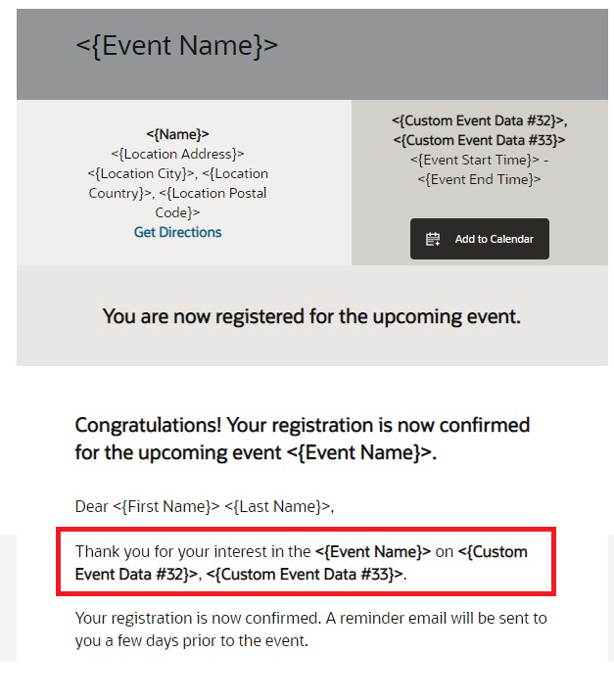Click the Congratulations confirmation heading
Screen dimensions: 614x700
302,439
